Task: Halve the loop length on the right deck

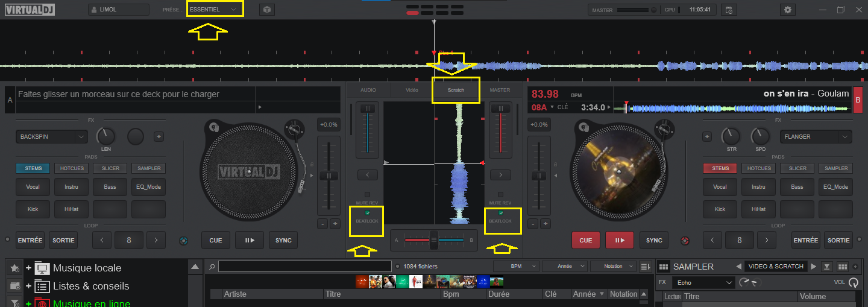Action: [x=712, y=240]
